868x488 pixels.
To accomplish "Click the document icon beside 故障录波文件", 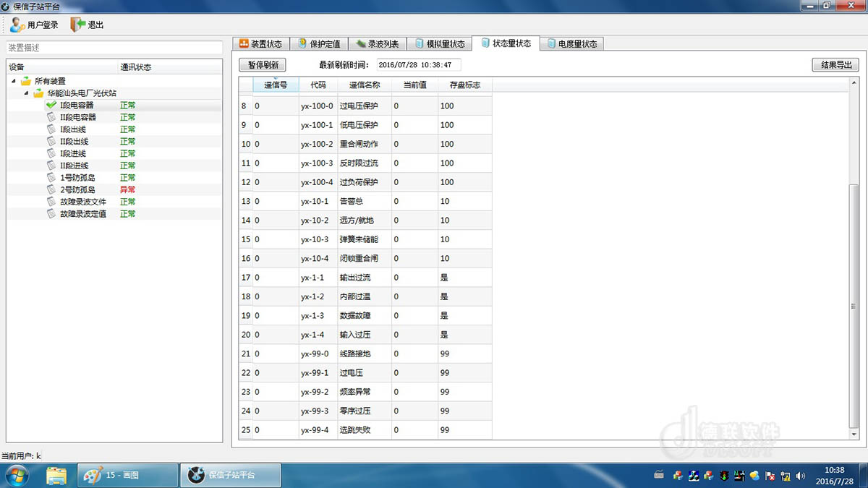I will [x=51, y=202].
